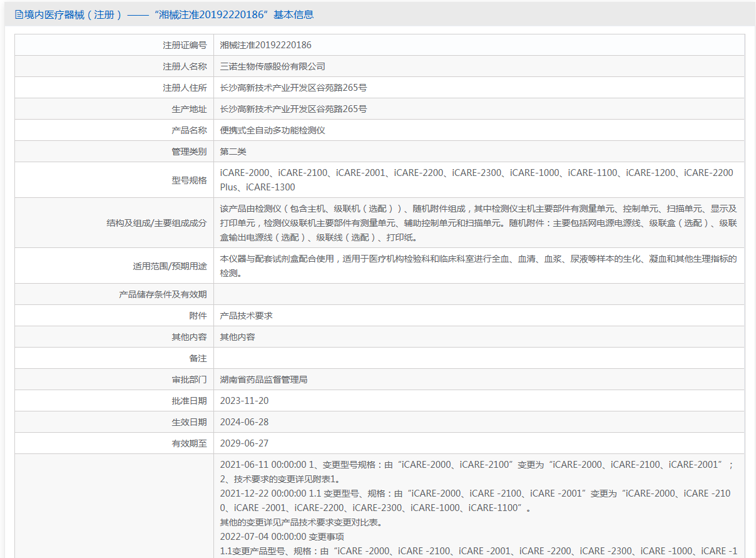Viewport: 756px width, 558px height.
Task: Click the 附件 label cell
Action: point(114,316)
